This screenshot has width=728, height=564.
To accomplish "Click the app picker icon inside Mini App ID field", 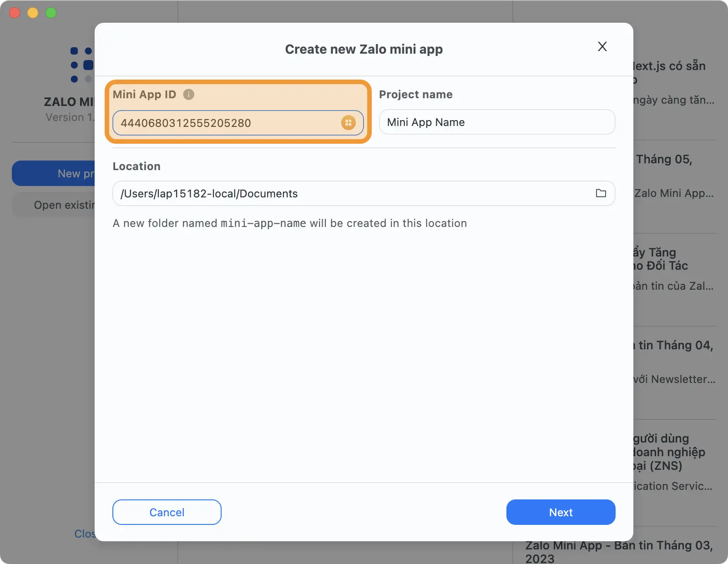I will pyautogui.click(x=349, y=122).
